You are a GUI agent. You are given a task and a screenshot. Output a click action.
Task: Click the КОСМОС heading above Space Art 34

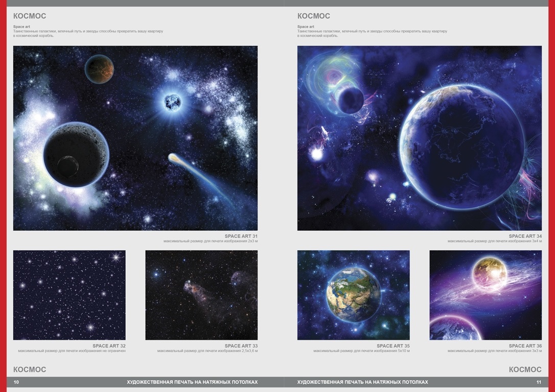(x=314, y=16)
